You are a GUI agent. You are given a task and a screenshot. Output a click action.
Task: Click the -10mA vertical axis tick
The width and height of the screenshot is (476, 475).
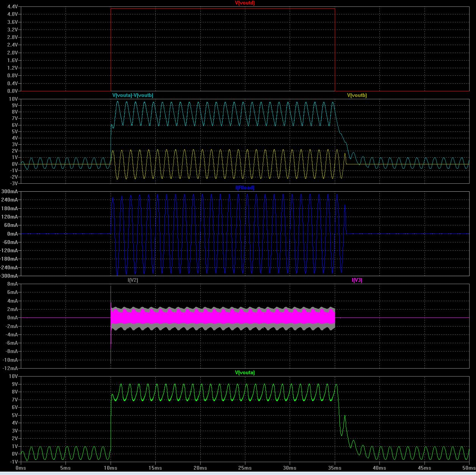coord(11,360)
